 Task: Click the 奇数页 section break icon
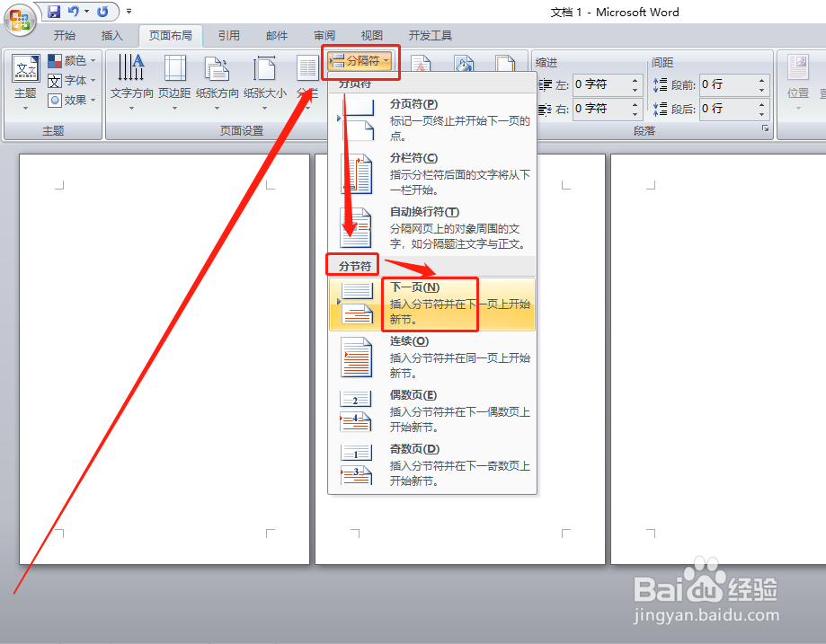[x=357, y=465]
